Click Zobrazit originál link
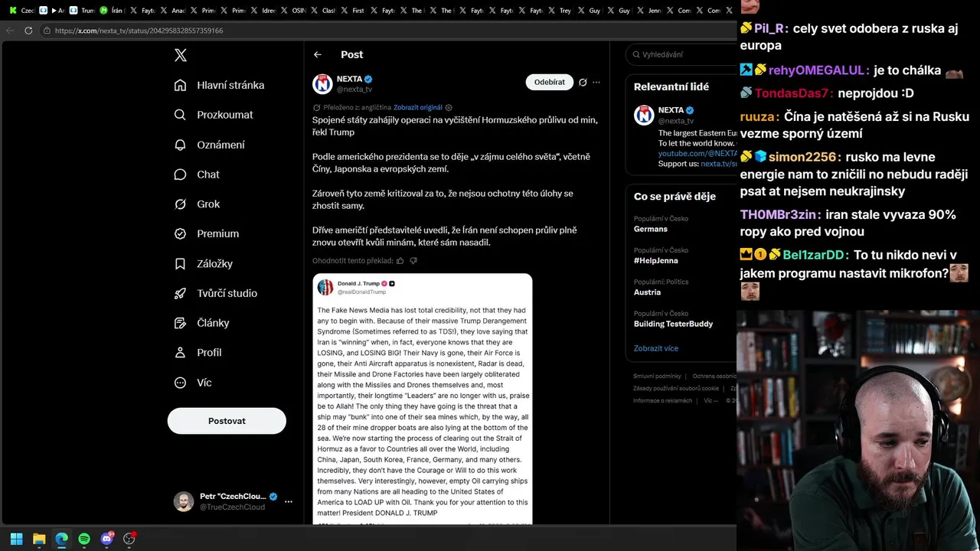 (x=418, y=108)
